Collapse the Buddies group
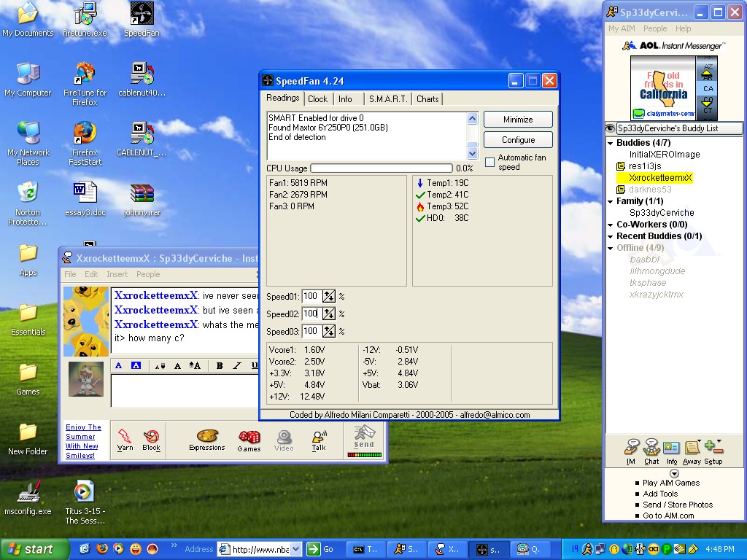This screenshot has height=560, width=747. [x=611, y=143]
